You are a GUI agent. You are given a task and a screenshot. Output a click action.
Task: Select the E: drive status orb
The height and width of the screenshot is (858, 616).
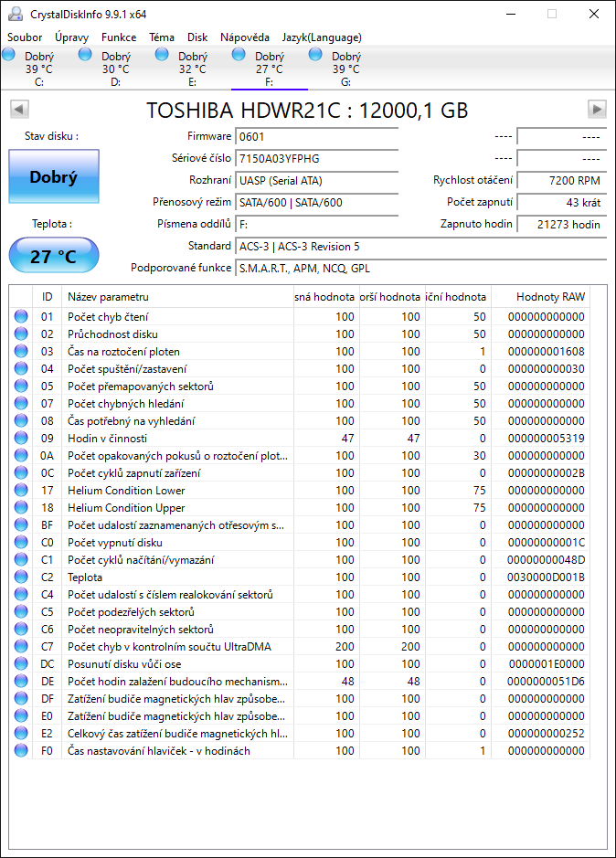click(162, 54)
